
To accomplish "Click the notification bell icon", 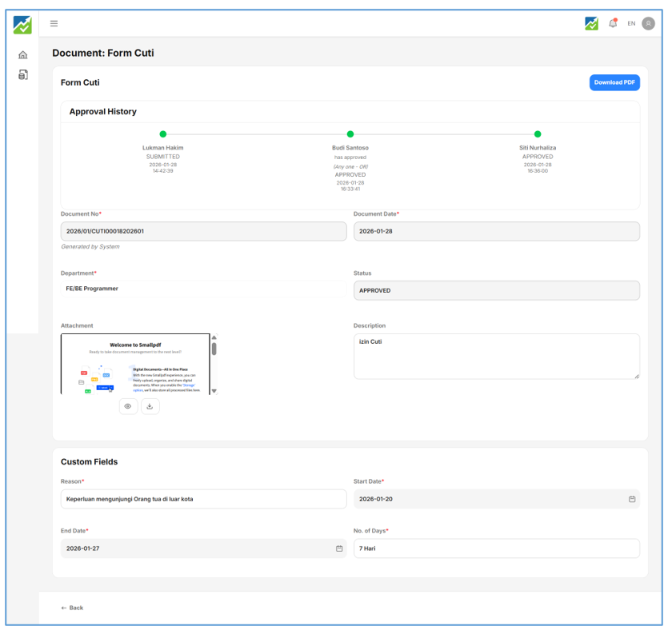I will click(613, 23).
